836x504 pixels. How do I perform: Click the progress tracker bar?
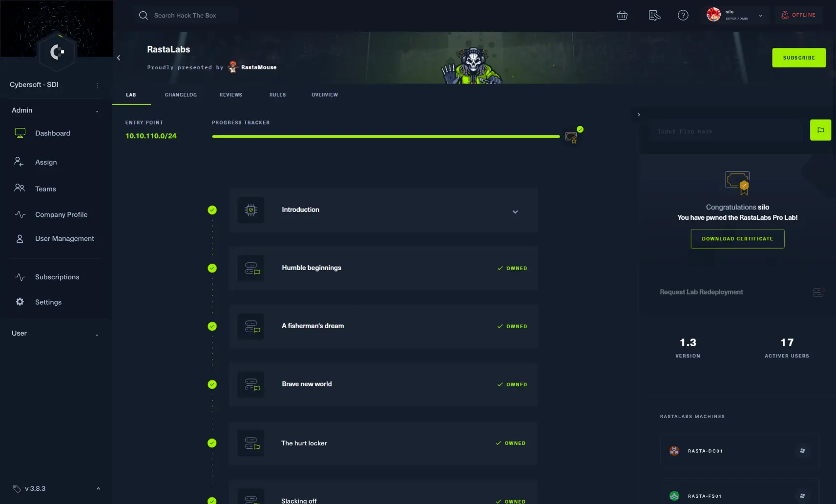point(385,137)
